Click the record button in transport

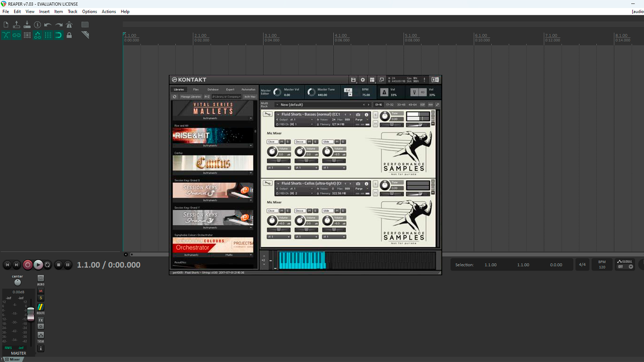(x=27, y=265)
